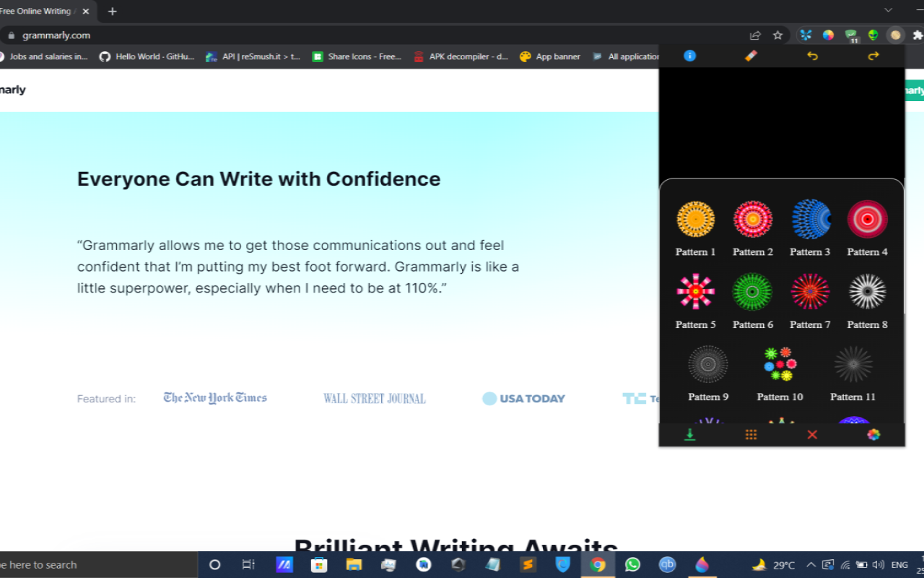Open the tab search chevron dropdown
924x578 pixels.
pos(889,10)
